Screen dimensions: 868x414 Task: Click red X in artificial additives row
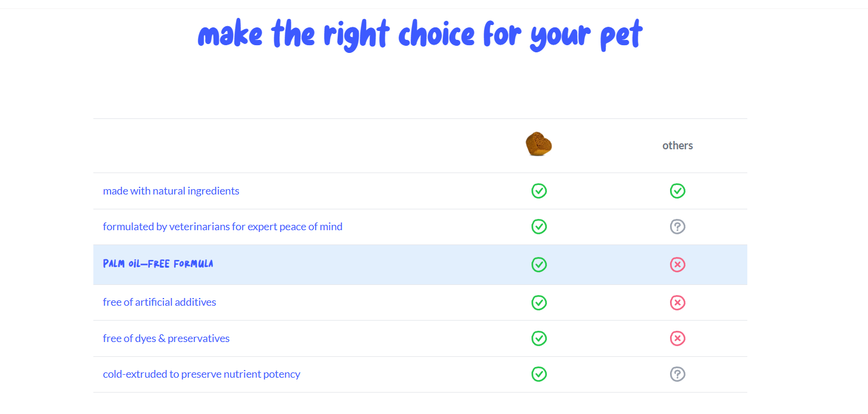(x=678, y=303)
